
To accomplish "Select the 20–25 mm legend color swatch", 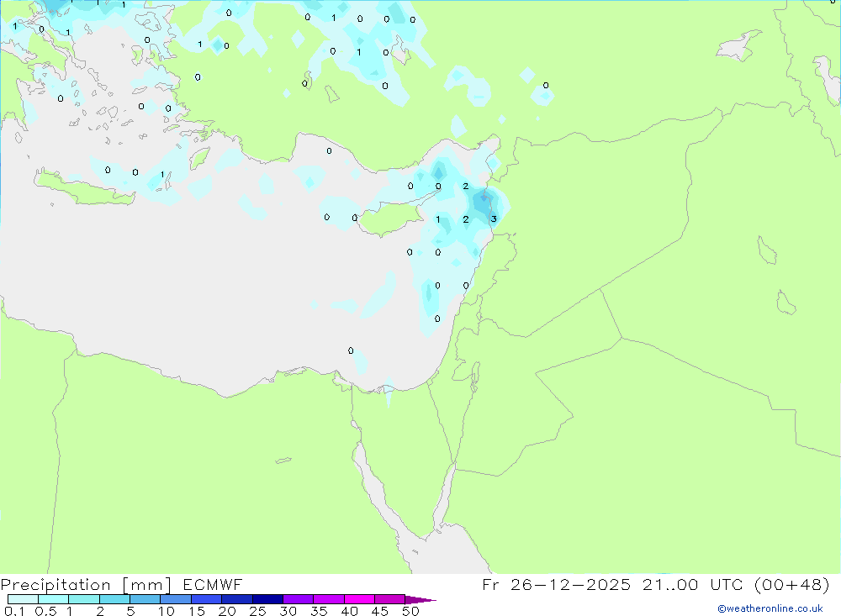I will click(x=237, y=599).
